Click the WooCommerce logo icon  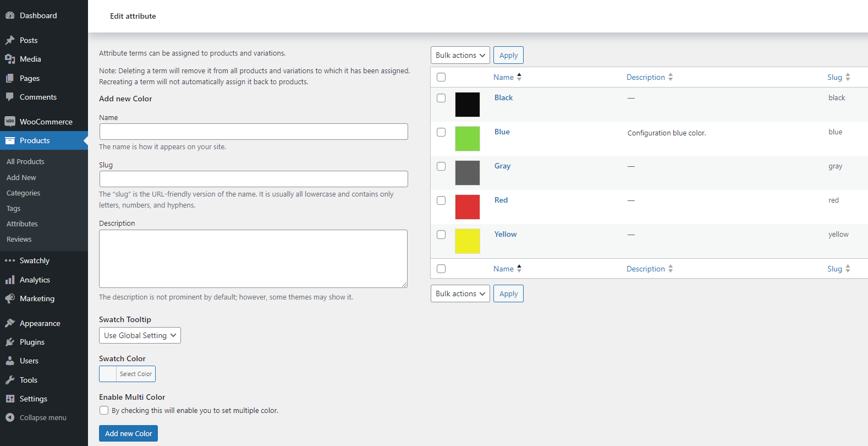click(10, 122)
